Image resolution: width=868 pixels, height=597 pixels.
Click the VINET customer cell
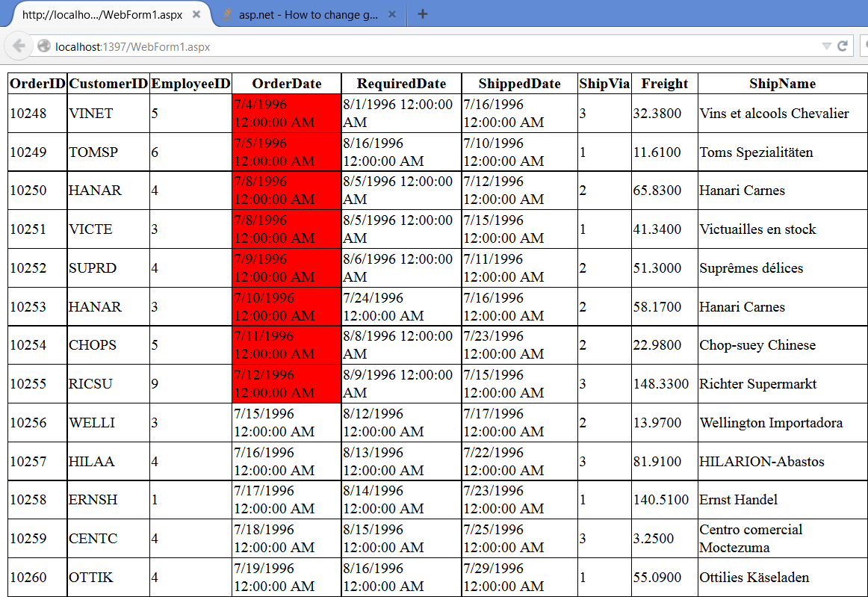pos(108,114)
